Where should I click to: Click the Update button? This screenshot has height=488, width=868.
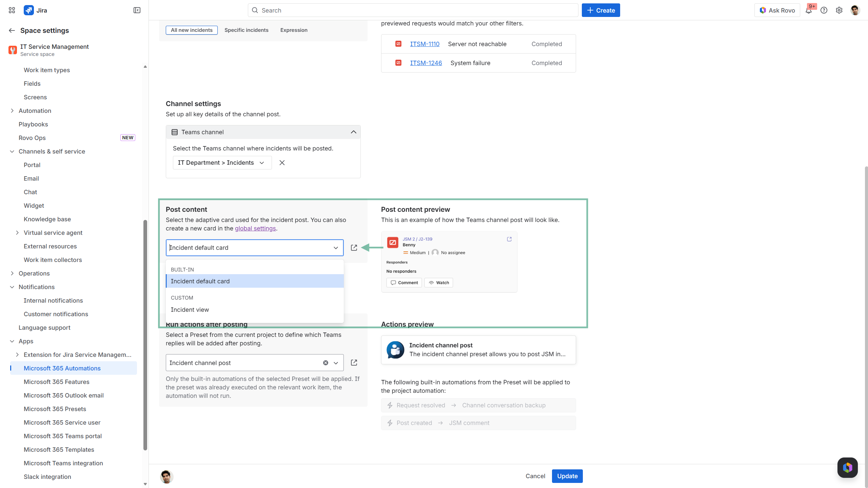[567, 476]
